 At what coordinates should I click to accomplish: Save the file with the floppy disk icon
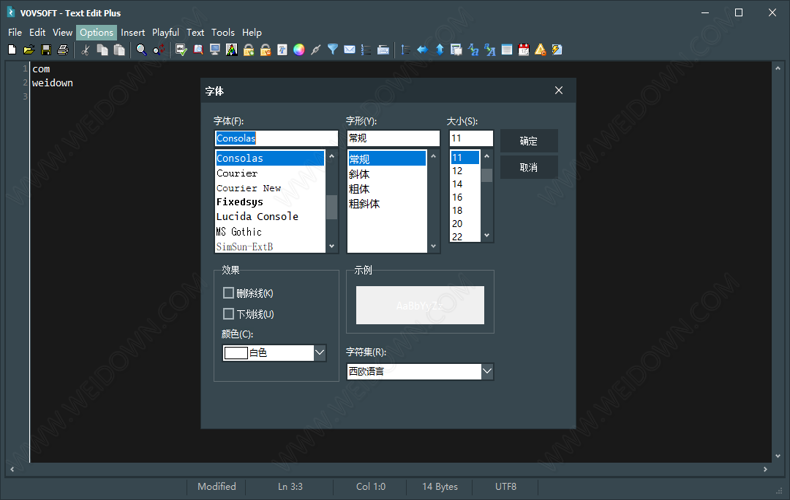pyautogui.click(x=46, y=49)
